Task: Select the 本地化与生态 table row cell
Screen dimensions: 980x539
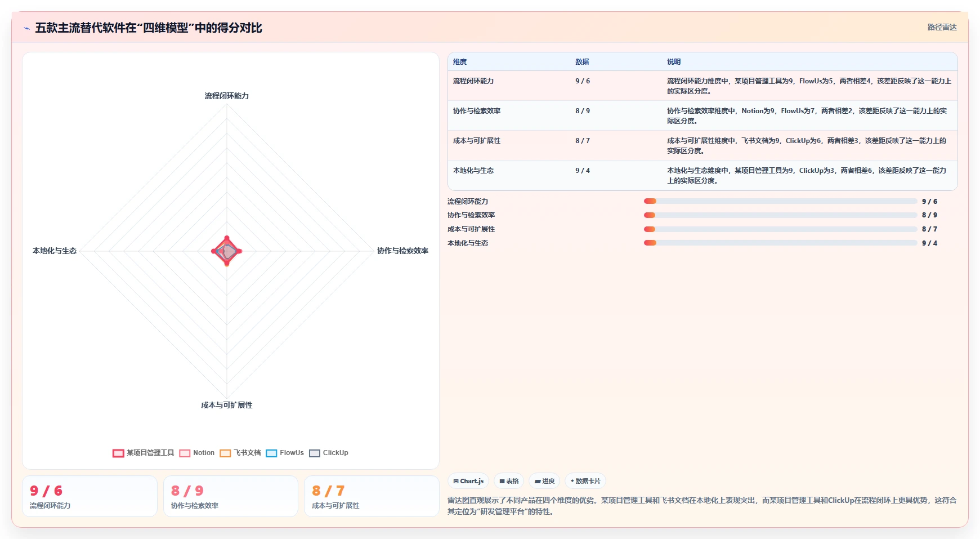Action: coord(473,171)
